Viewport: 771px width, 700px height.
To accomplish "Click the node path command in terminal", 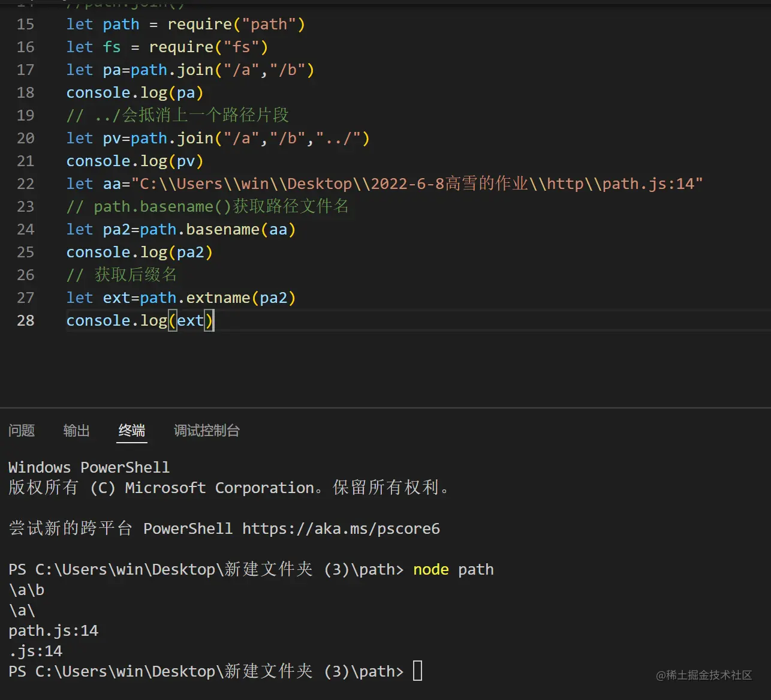I will (x=453, y=569).
